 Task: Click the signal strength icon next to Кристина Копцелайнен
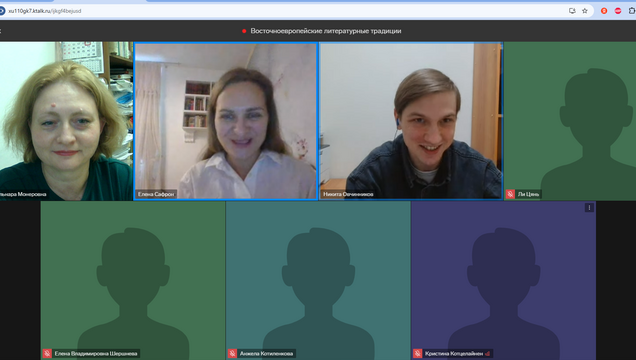click(x=487, y=354)
